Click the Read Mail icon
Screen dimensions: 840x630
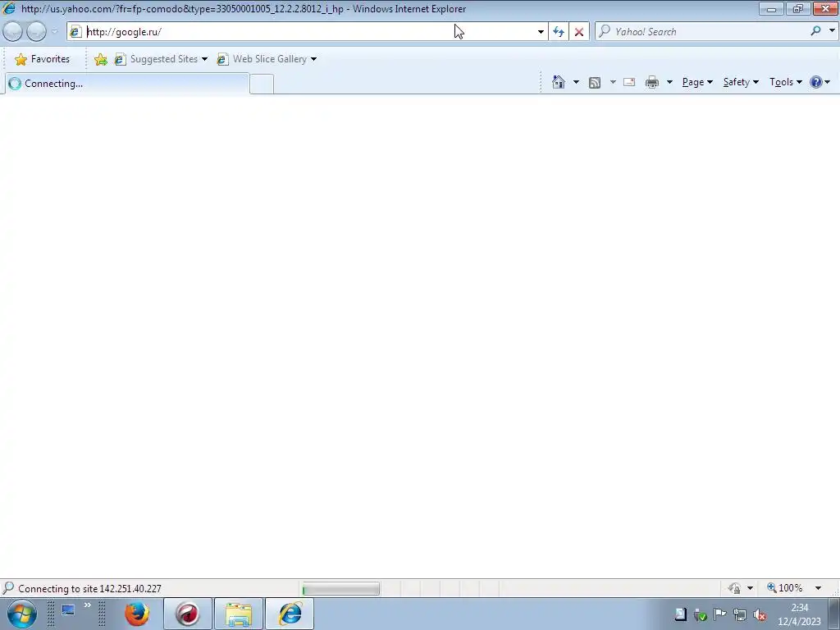tap(629, 82)
